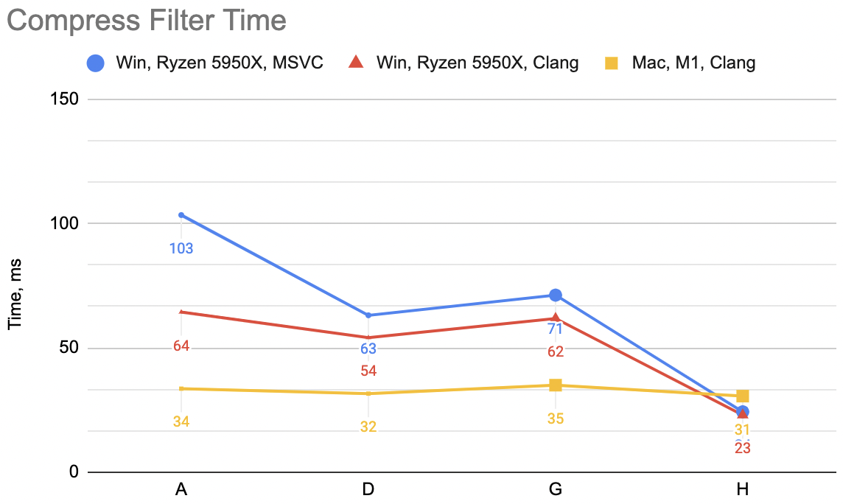Click the yellow square marker at H
Screen dimensions: 843x504
coord(743,396)
